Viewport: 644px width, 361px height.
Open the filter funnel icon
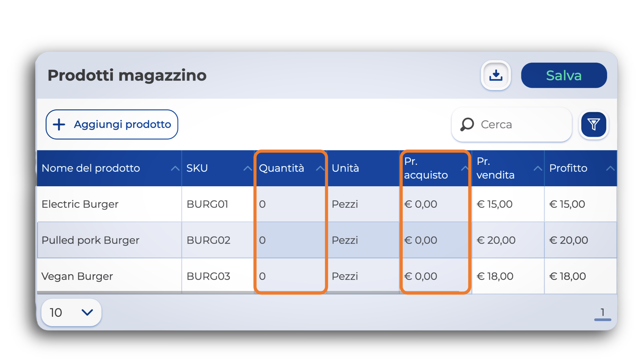[x=593, y=125]
